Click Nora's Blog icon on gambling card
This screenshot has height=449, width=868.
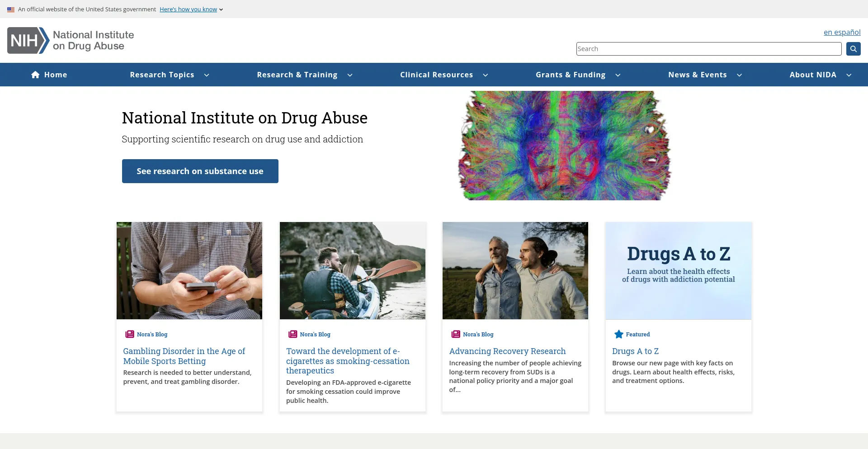(130, 334)
